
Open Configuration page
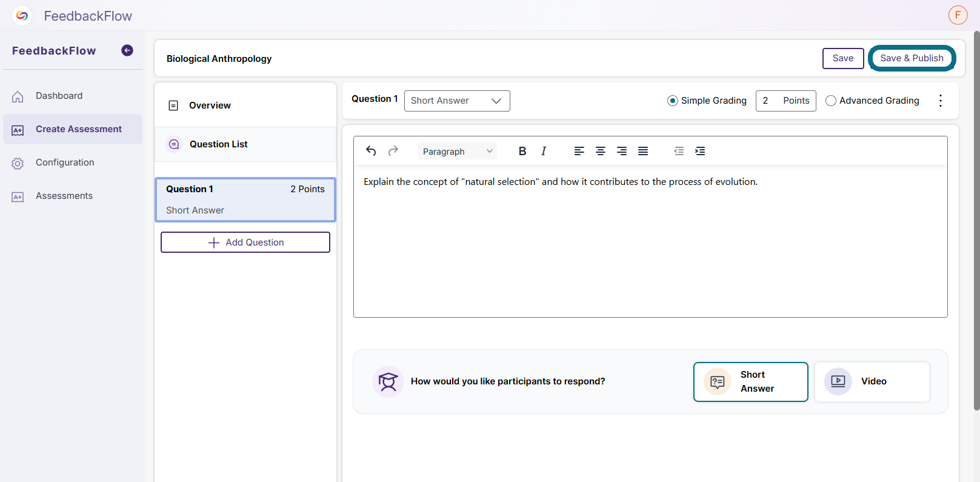(x=73, y=162)
